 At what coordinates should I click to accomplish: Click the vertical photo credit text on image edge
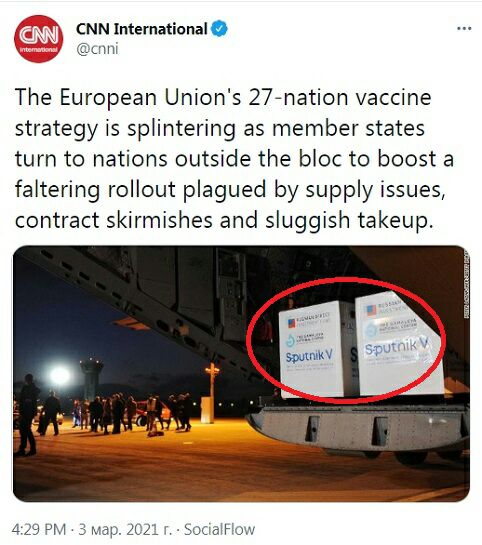pos(467,285)
